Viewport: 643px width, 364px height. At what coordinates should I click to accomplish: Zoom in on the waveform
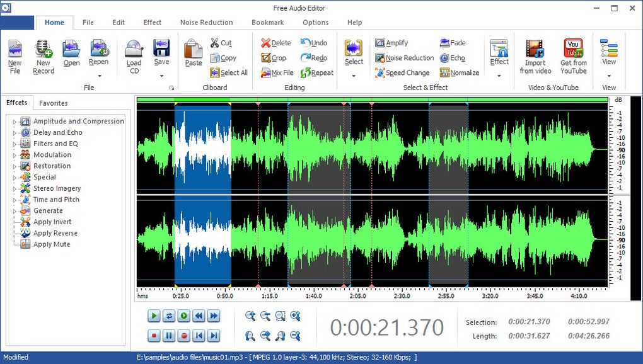pos(251,316)
